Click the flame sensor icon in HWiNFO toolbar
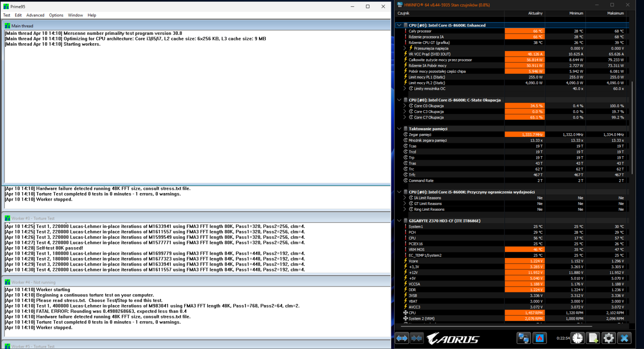 pyautogui.click(x=539, y=338)
